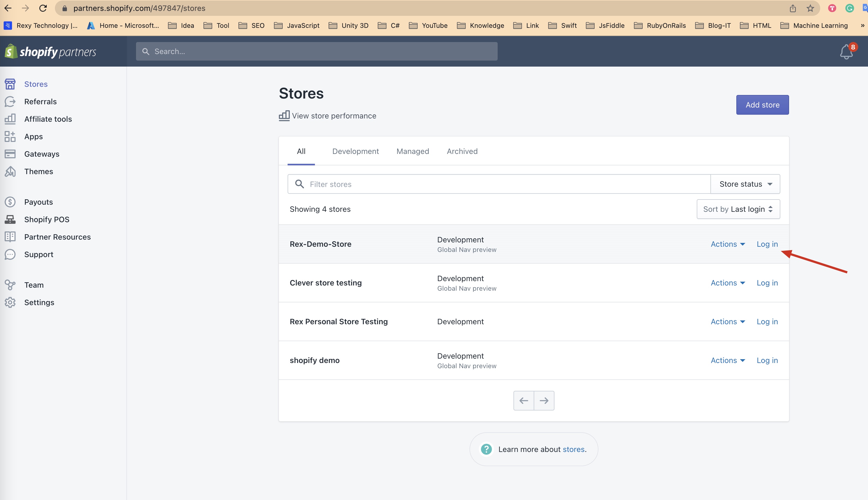Reload the page in browser
Viewport: 868px width, 500px height.
click(x=43, y=8)
